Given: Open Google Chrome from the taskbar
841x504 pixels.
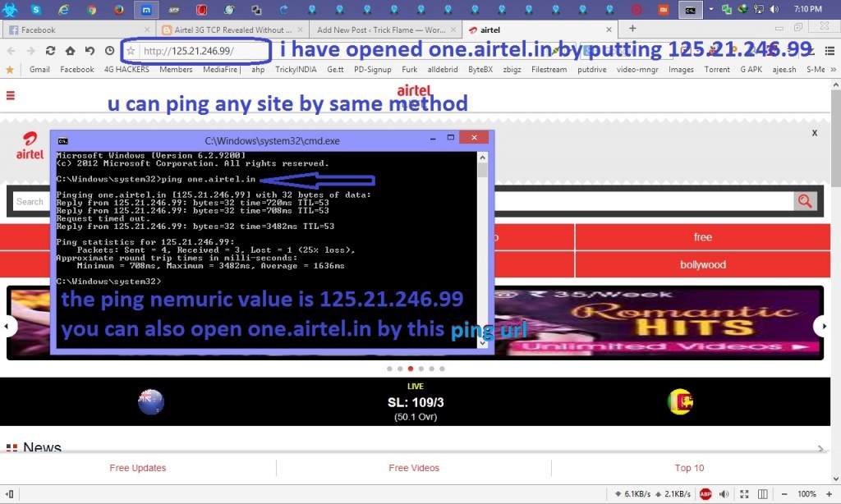Looking at the screenshot, I should click(x=91, y=9).
